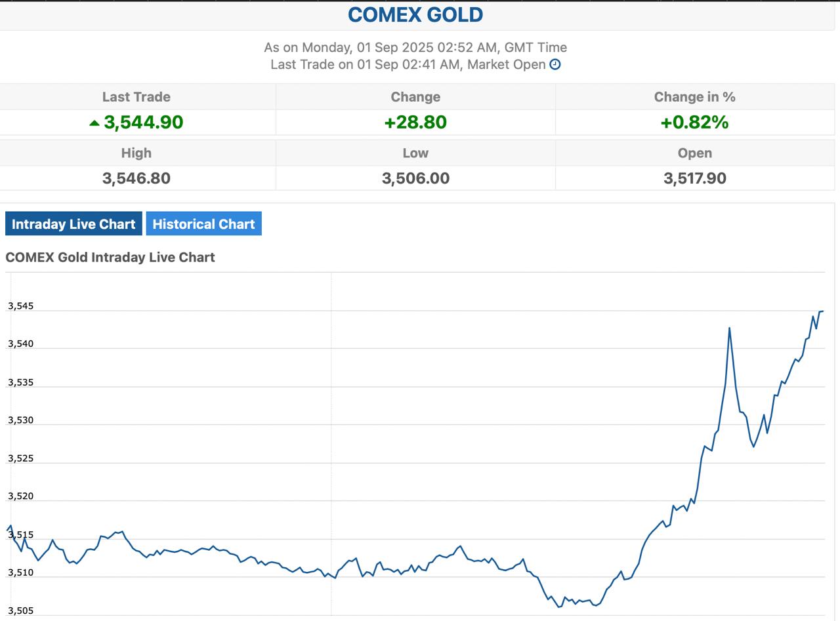Click the Last Trade column header
This screenshot has height=621, width=840.
pos(136,97)
